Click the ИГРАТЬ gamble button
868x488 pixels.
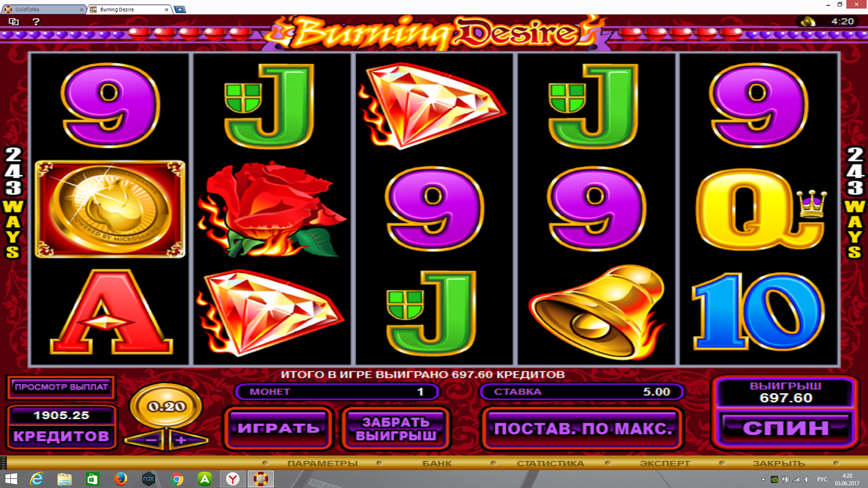(x=278, y=428)
